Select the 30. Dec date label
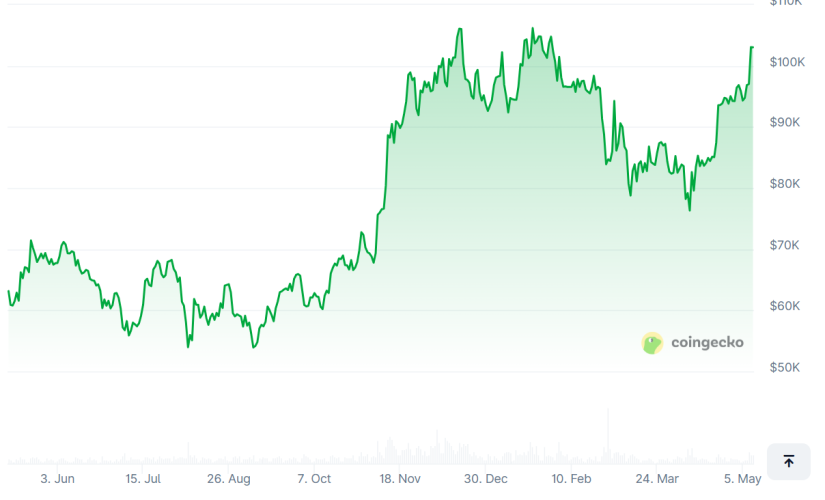The width and height of the screenshot is (825, 500). (486, 479)
